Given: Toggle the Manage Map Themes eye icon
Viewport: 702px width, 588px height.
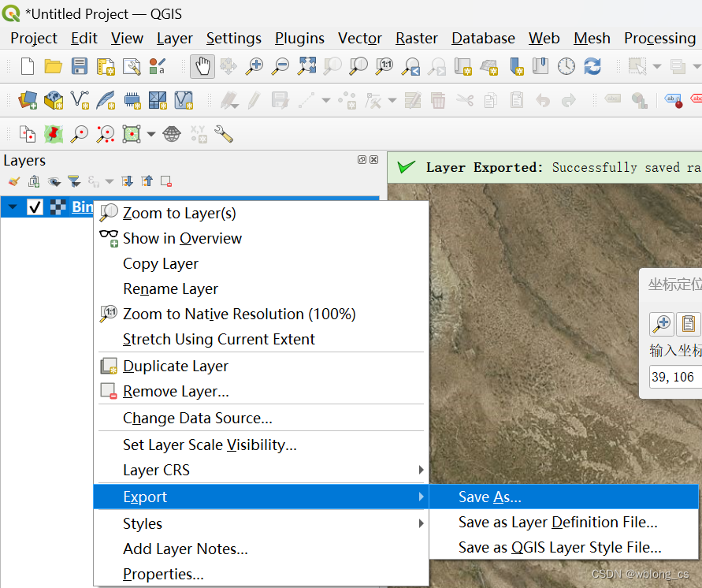Looking at the screenshot, I should (54, 180).
